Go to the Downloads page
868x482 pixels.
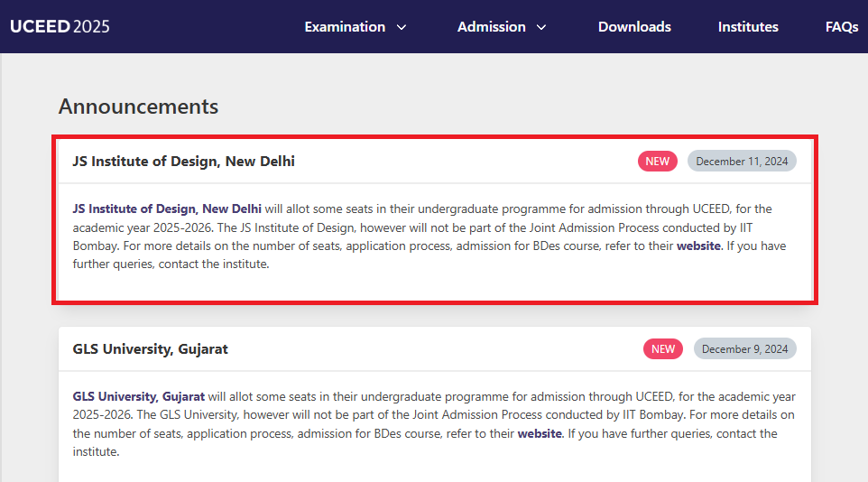click(x=634, y=27)
